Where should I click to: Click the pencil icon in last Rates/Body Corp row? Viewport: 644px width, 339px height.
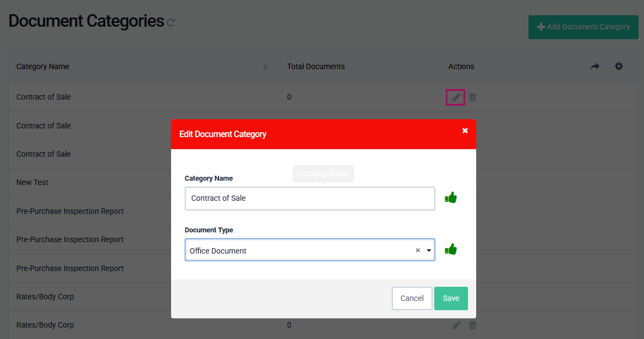click(x=456, y=325)
